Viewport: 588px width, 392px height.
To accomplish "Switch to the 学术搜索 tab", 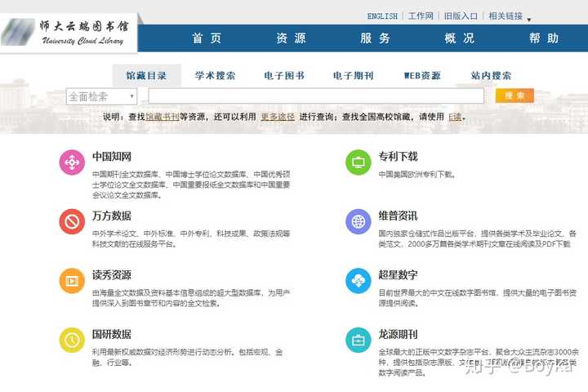I will (216, 75).
